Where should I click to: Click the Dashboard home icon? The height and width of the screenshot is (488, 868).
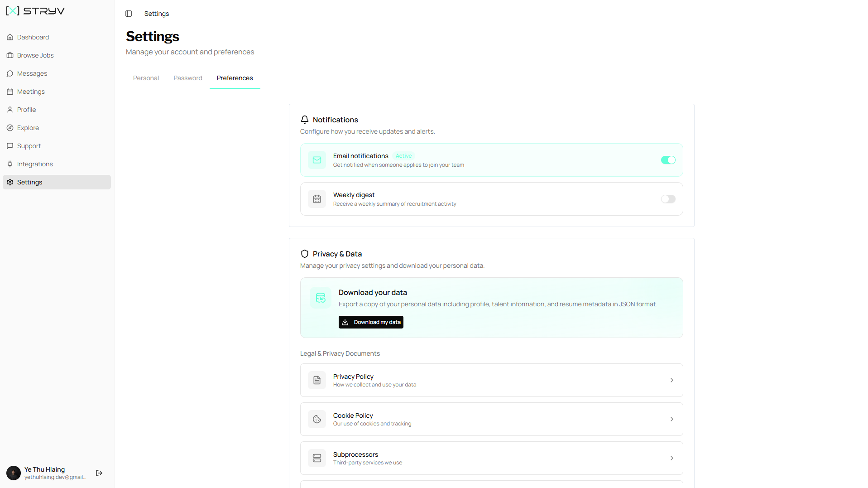(10, 37)
